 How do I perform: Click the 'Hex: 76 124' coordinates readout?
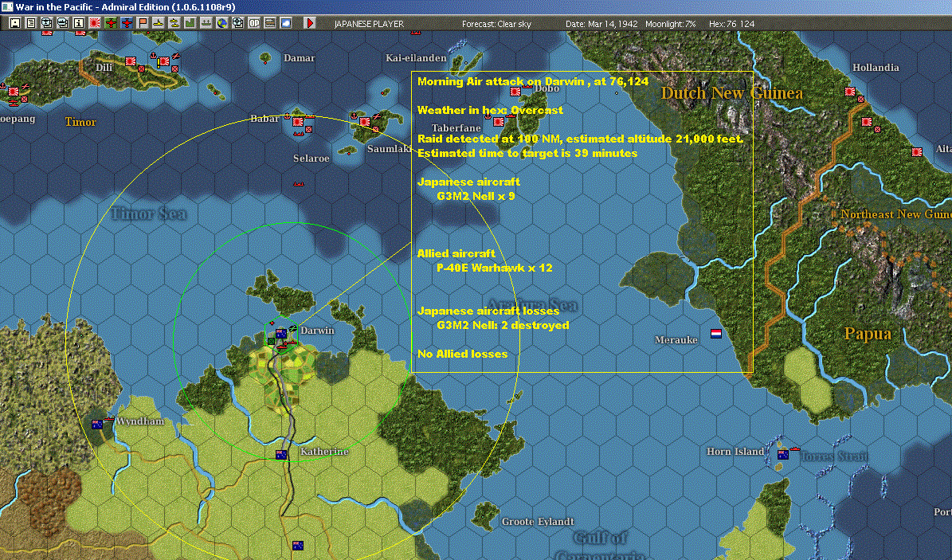731,24
